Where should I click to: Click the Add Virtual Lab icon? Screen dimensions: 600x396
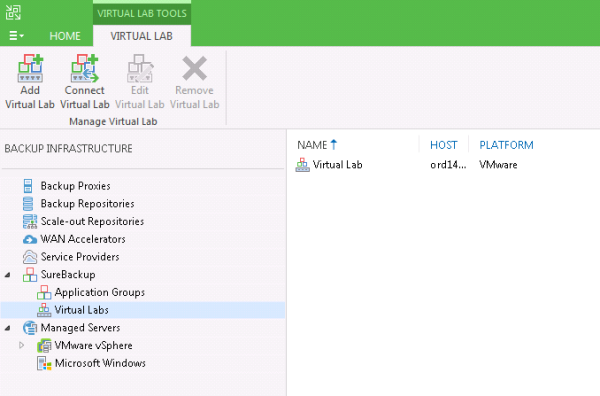pos(30,68)
